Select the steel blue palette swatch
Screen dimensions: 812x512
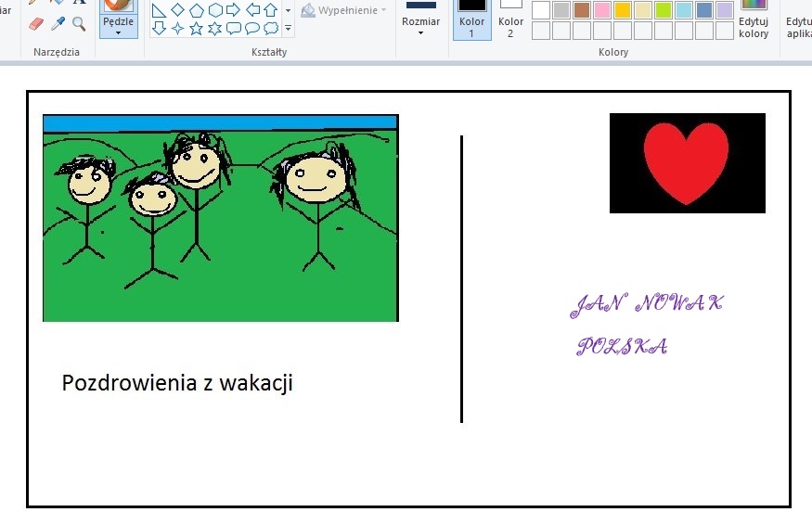[x=703, y=10]
